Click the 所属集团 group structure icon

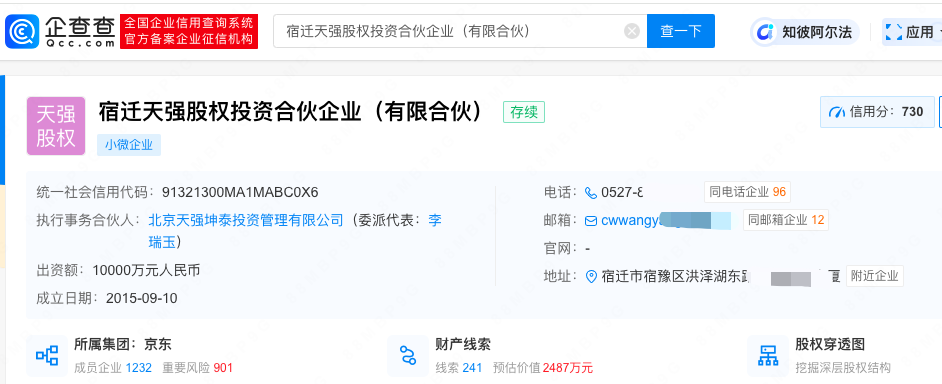[x=47, y=356]
